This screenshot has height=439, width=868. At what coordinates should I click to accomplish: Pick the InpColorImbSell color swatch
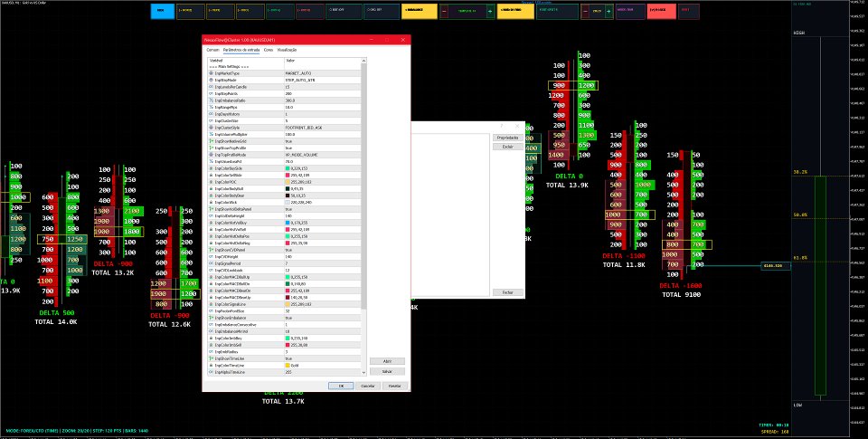point(288,345)
